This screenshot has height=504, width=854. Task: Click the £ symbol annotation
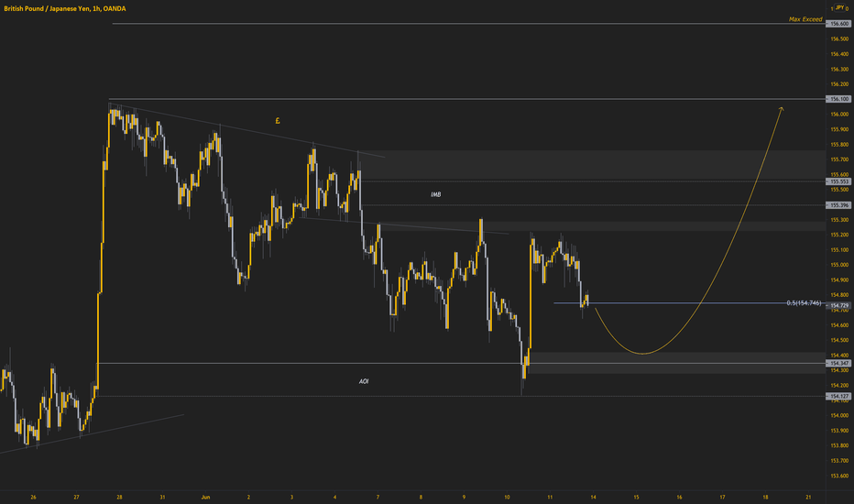click(278, 121)
